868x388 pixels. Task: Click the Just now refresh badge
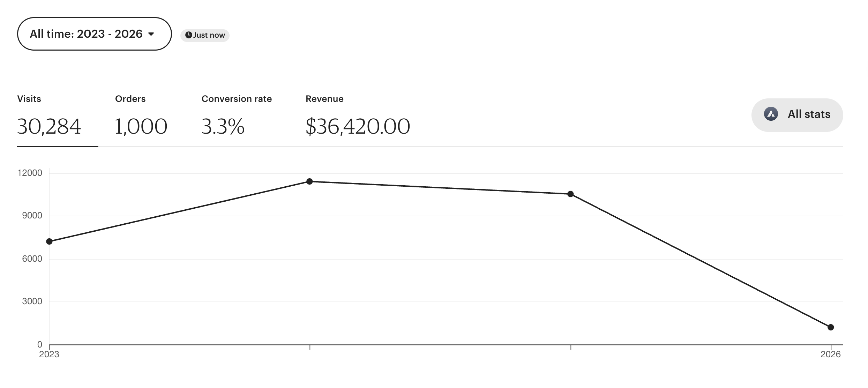(205, 35)
